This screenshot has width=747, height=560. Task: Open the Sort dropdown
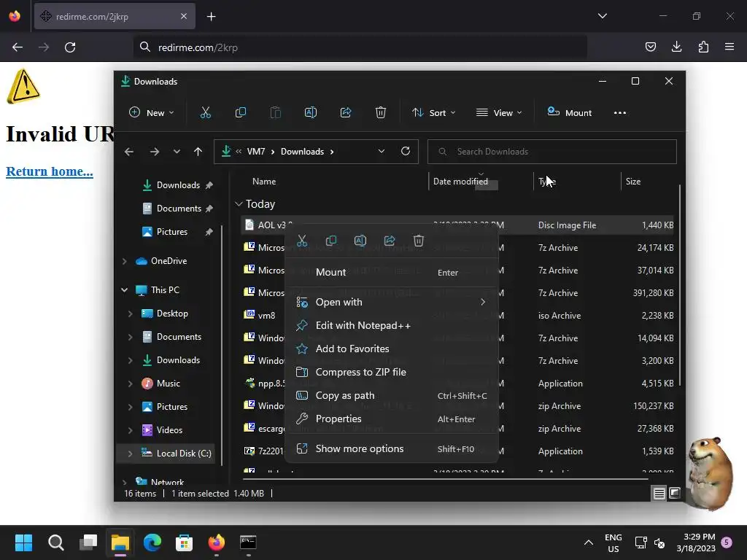point(433,113)
